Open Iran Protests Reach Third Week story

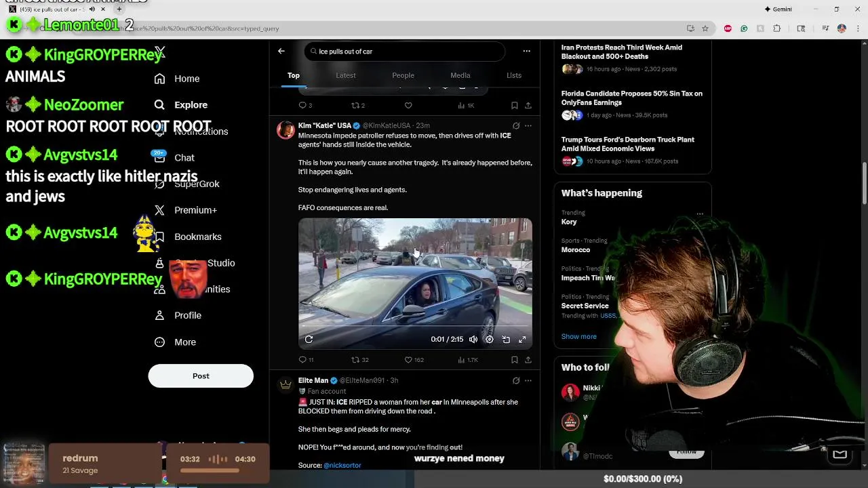[632, 58]
